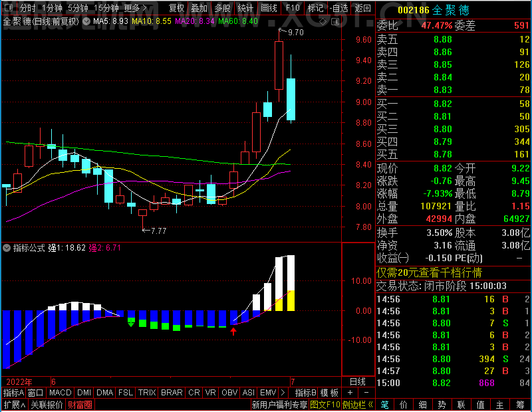The image size is (532, 412).
Task: Click the 叠加 overlay button
Action: [199, 8]
